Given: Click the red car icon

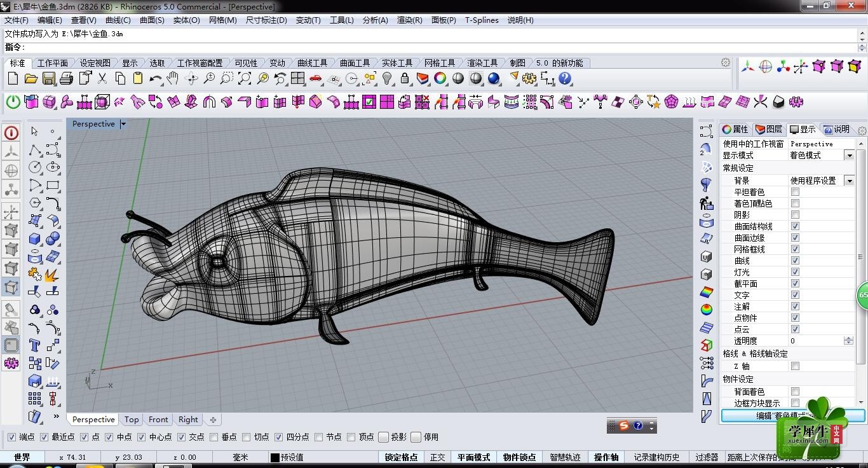Looking at the screenshot, I should pyautogui.click(x=316, y=78).
